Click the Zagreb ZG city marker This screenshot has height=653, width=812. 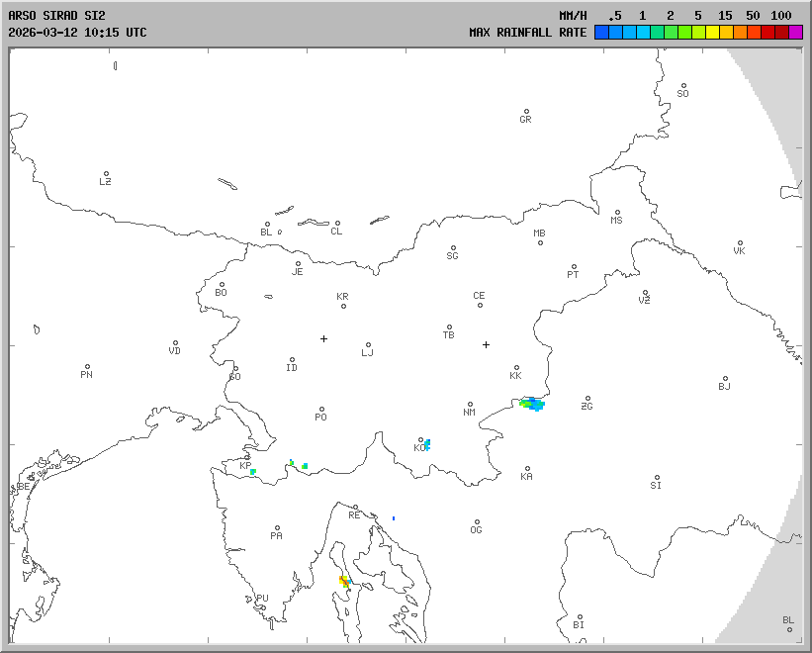(x=587, y=399)
